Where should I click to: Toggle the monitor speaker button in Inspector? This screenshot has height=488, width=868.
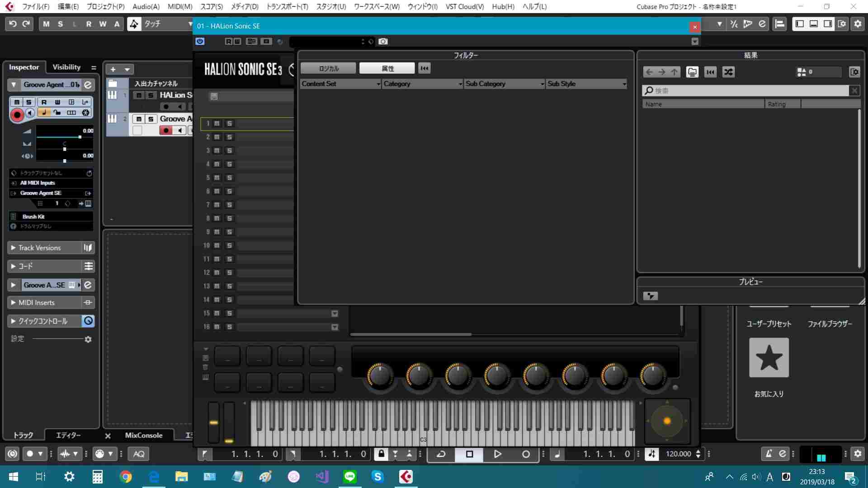coord(30,113)
